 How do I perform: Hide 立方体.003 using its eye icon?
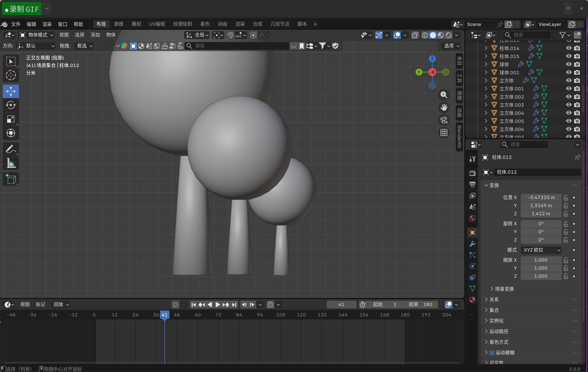click(569, 105)
